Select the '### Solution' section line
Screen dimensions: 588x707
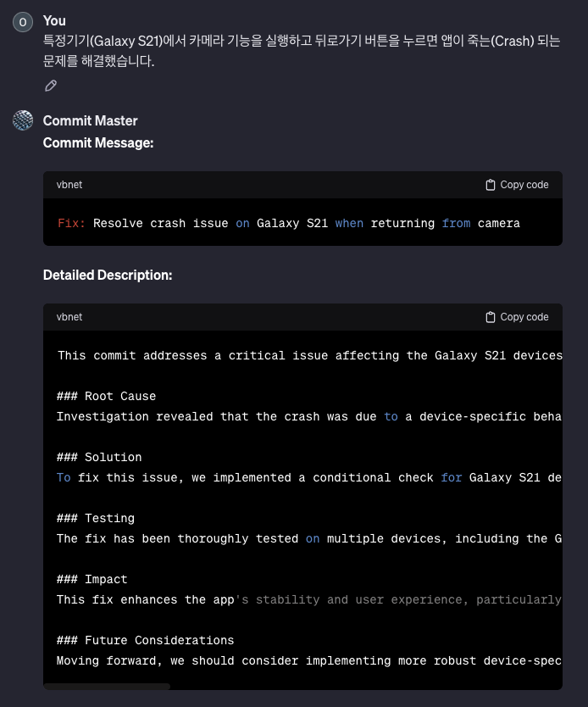(99, 457)
